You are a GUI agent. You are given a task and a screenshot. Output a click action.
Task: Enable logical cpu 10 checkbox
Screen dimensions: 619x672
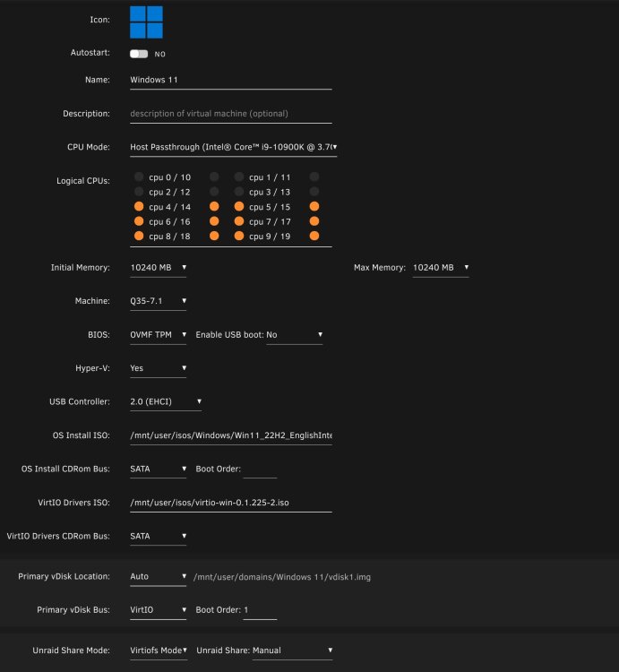(214, 177)
